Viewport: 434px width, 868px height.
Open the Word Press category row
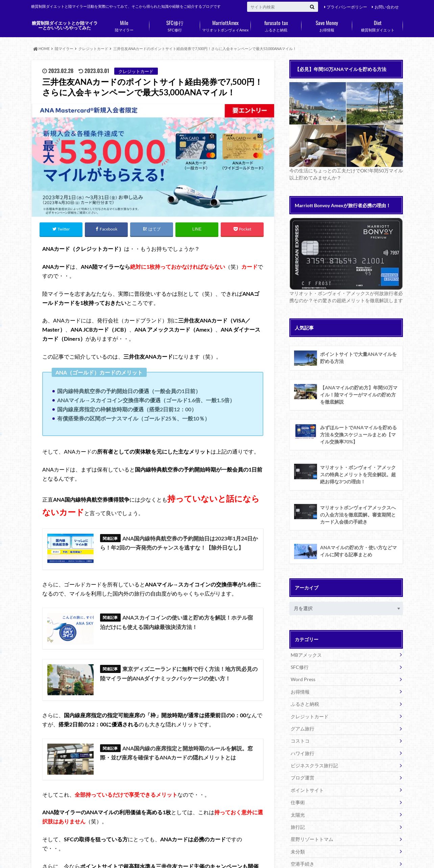[346, 679]
